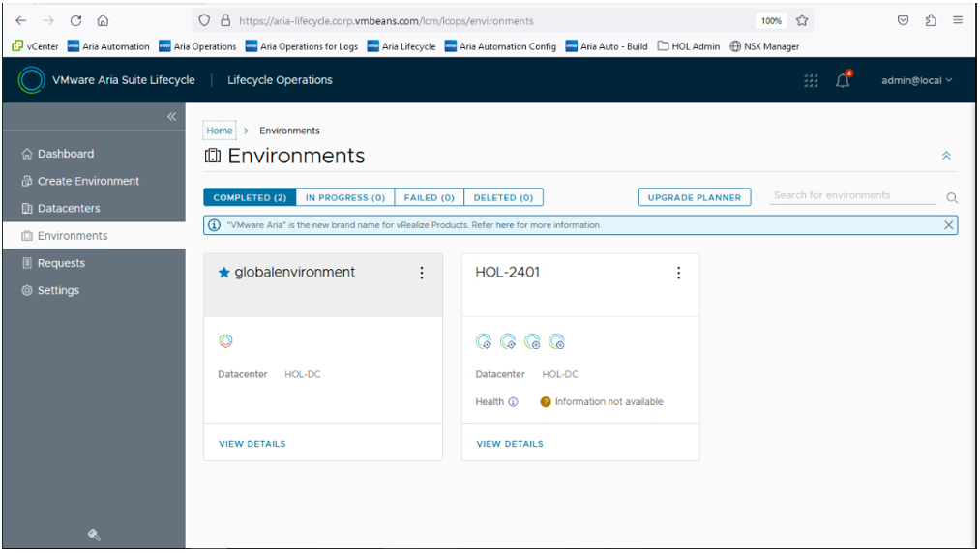The width and height of the screenshot is (980, 553).
Task: Bookmark page with browser star icon
Action: coord(802,20)
